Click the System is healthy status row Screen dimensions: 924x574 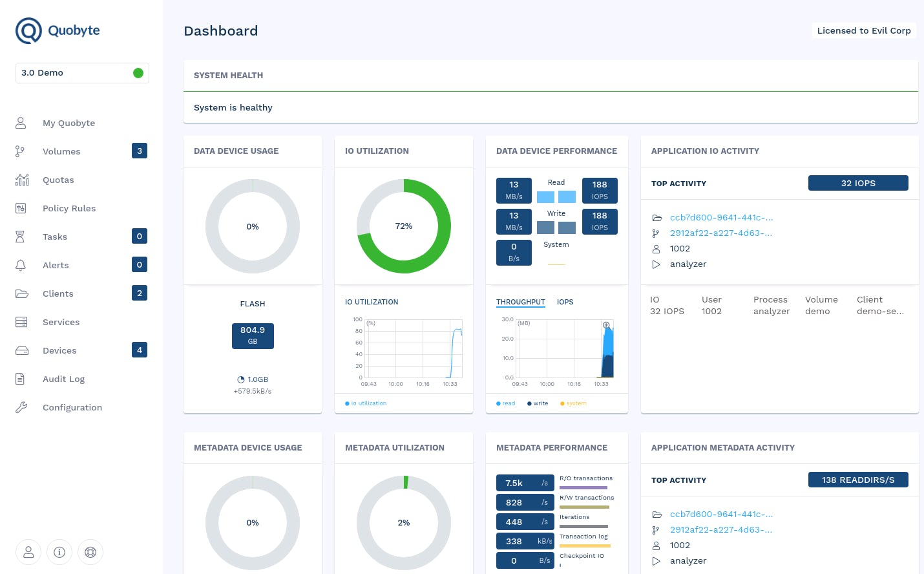tap(551, 107)
